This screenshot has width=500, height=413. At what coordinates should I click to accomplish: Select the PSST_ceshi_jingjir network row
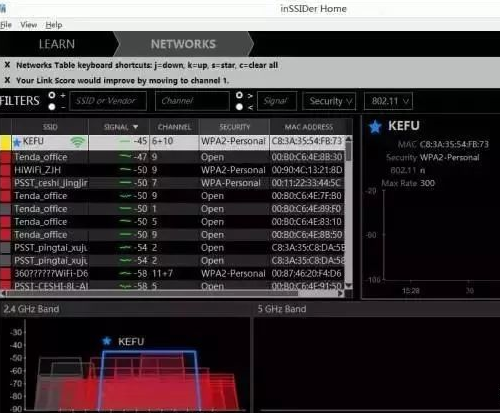[x=172, y=183]
